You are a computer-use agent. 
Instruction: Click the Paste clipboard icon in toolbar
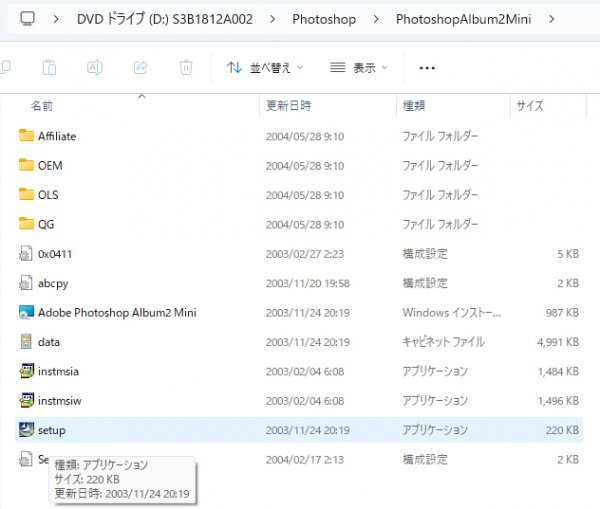[49, 68]
